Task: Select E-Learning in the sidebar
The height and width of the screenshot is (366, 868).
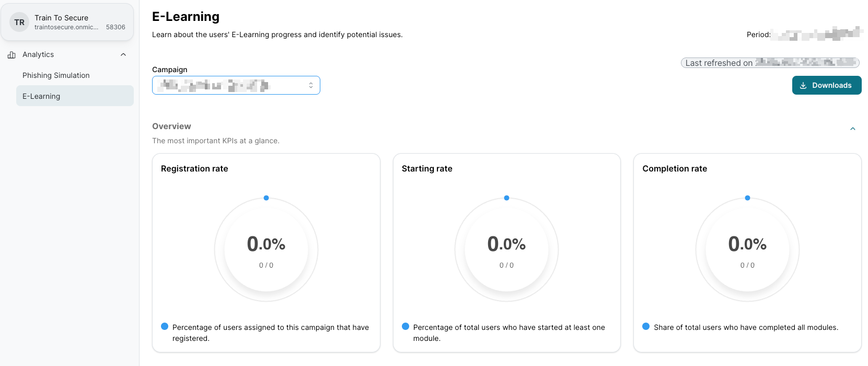Action: pyautogui.click(x=41, y=96)
